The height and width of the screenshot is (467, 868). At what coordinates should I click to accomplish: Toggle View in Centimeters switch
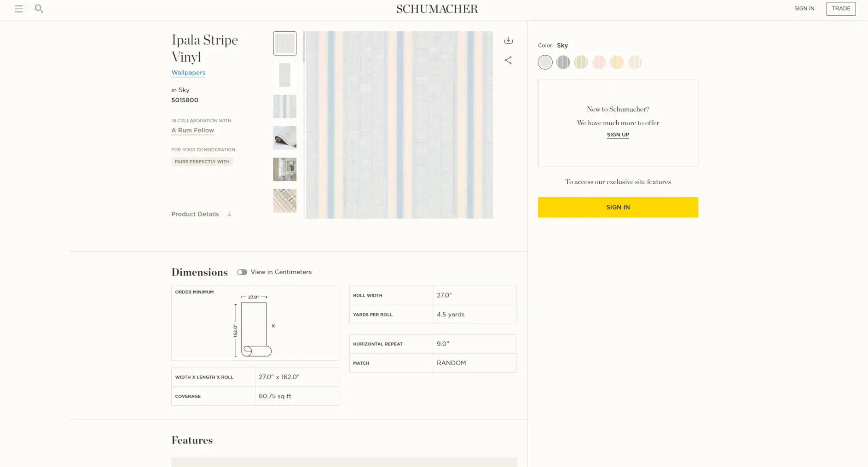click(242, 272)
